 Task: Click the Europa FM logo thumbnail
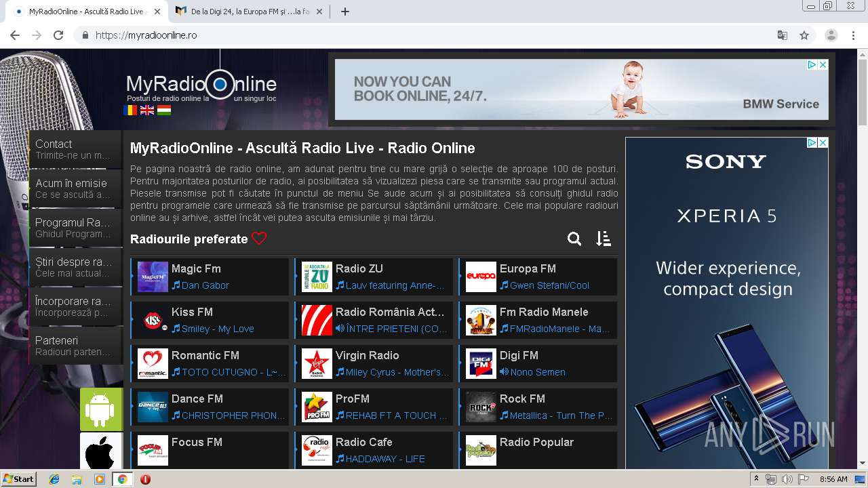481,277
